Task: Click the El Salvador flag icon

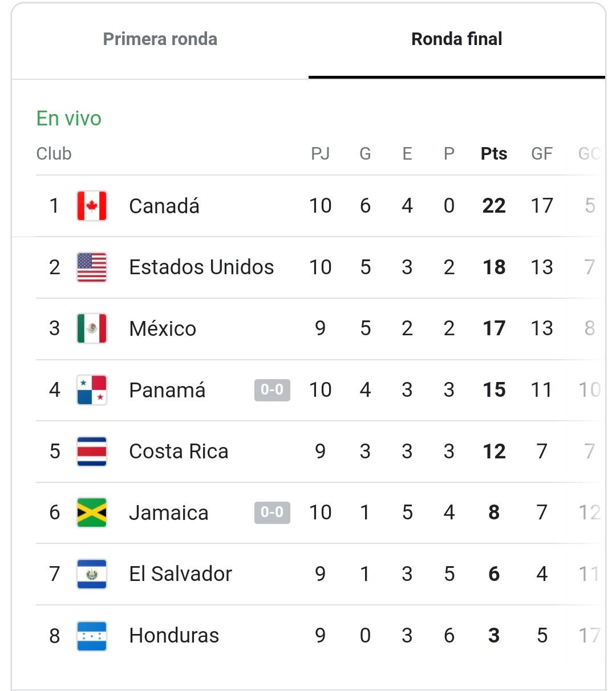Action: pyautogui.click(x=92, y=574)
